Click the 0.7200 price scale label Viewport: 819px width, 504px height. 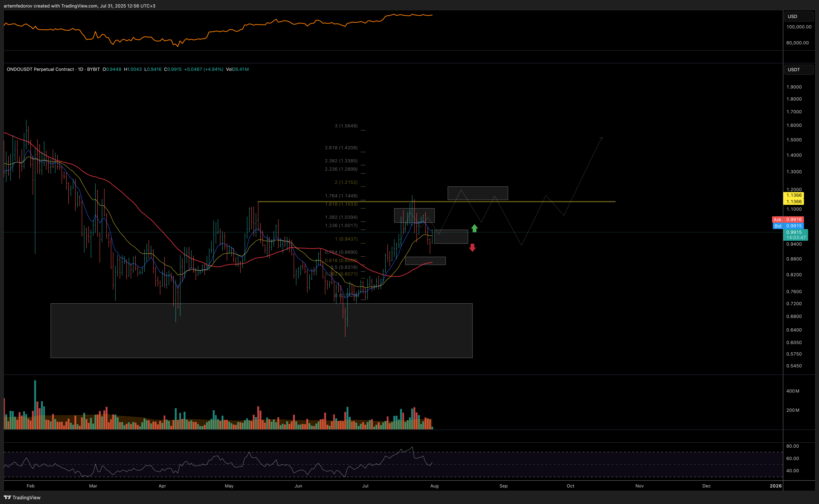coord(794,303)
